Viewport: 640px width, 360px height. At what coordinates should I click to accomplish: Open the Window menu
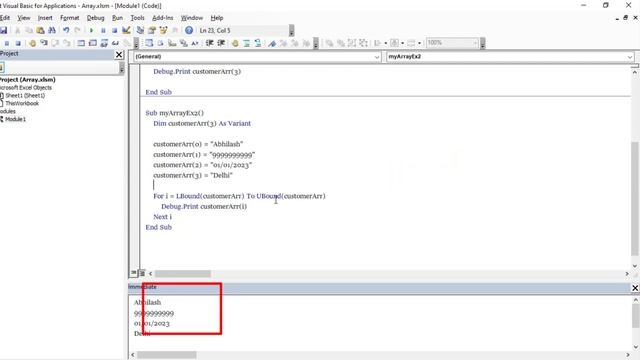[x=192, y=18]
